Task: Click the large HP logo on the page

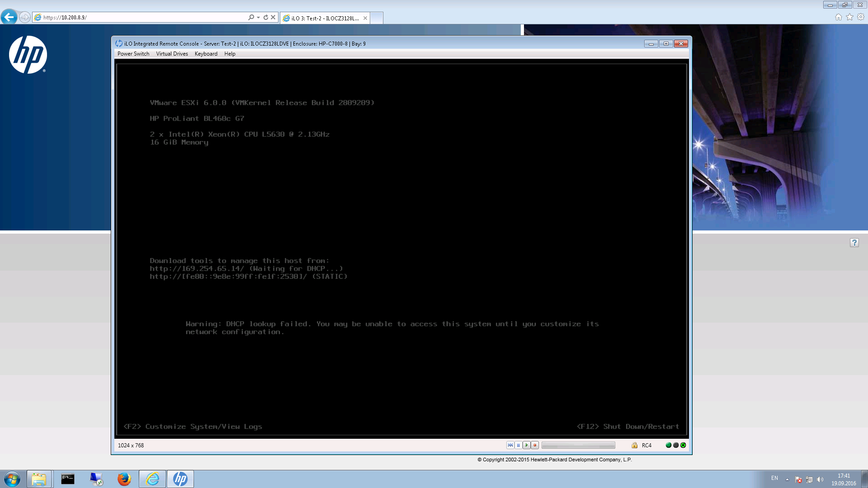Action: pos(28,55)
